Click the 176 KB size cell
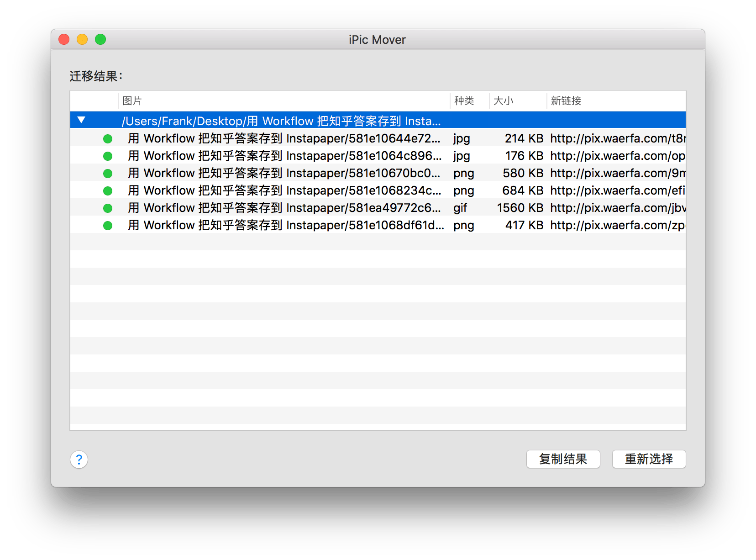The height and width of the screenshot is (560, 756). pos(524,156)
